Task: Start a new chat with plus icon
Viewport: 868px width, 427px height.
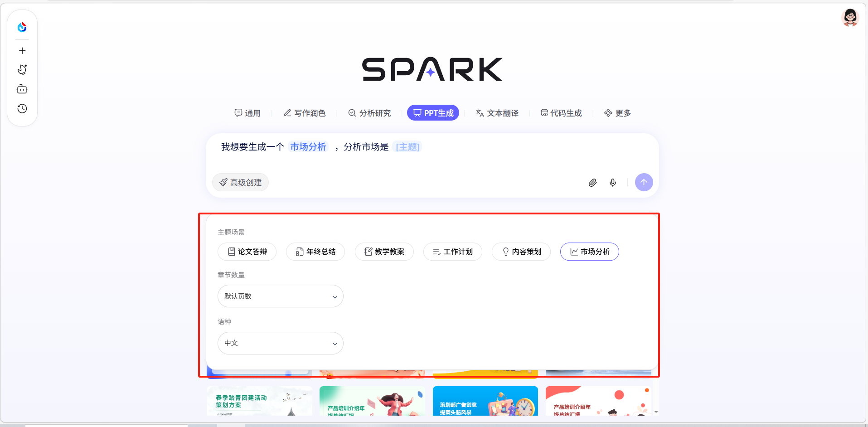Action: pos(22,51)
